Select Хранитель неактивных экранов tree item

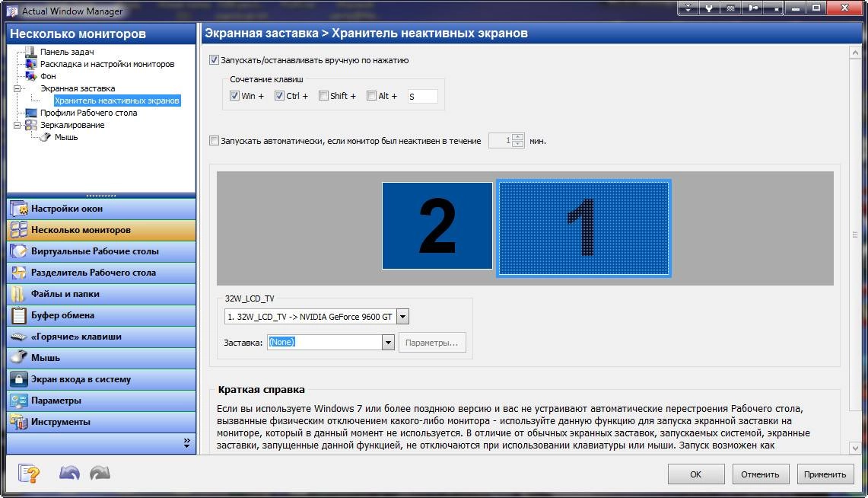pos(117,101)
